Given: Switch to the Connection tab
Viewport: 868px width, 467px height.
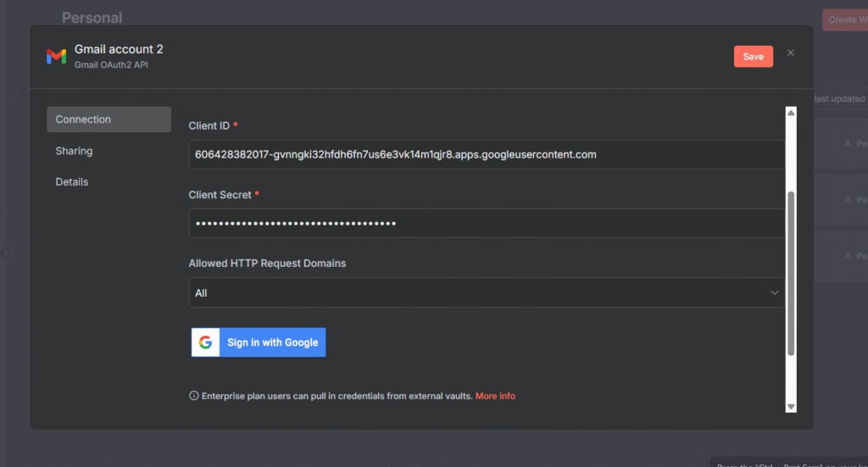Looking at the screenshot, I should coord(108,120).
